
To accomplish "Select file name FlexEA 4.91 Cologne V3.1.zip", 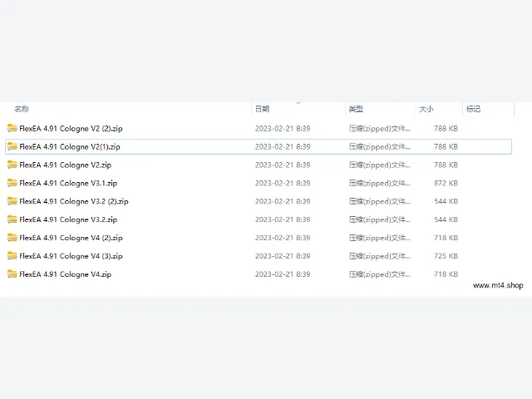I will coord(68,183).
